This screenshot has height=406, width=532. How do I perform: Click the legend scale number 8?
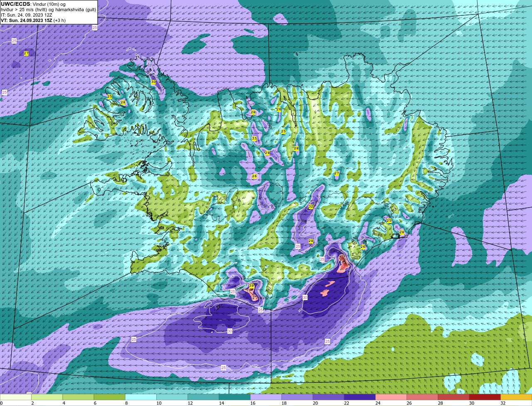[x=126, y=403]
